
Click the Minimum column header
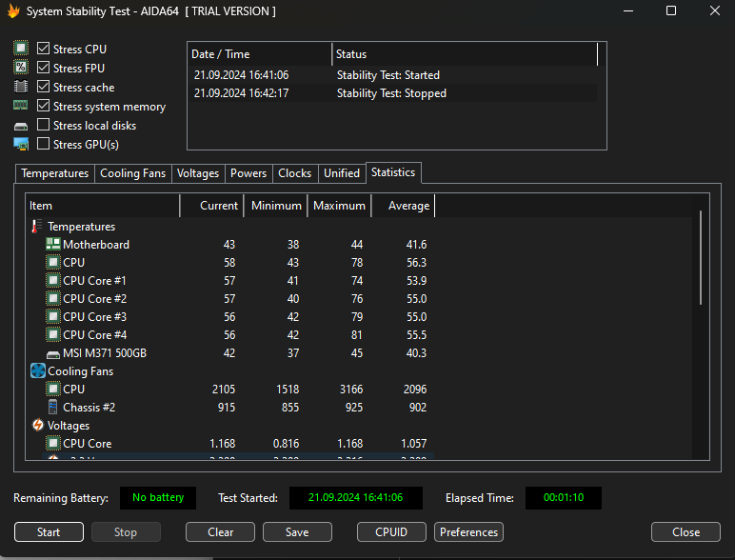(x=276, y=206)
